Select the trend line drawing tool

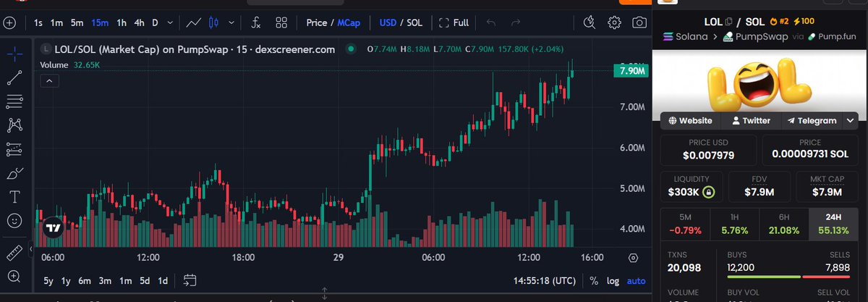[14, 77]
